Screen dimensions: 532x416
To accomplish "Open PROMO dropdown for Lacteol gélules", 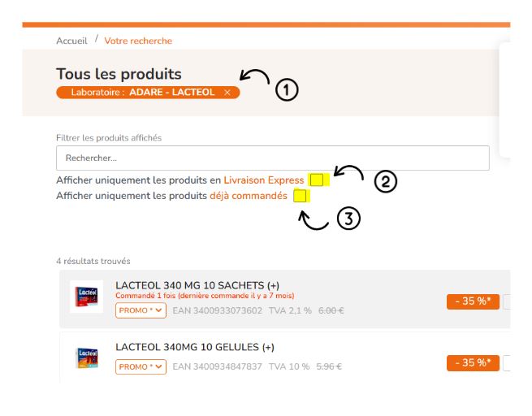I will click(141, 366).
